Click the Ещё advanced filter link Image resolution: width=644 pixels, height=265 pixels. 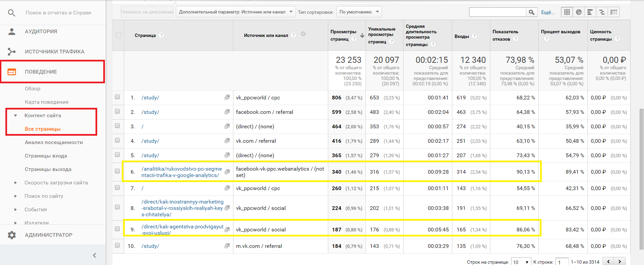pyautogui.click(x=548, y=12)
